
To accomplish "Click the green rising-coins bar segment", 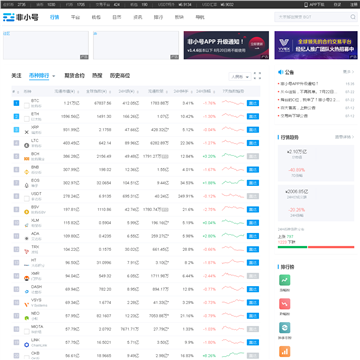I will [x=292, y=247].
